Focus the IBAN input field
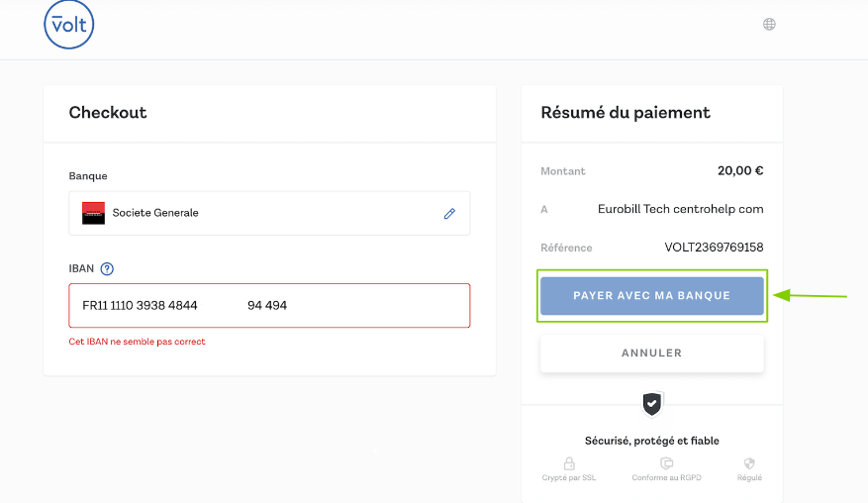The height and width of the screenshot is (503, 868). coord(269,305)
